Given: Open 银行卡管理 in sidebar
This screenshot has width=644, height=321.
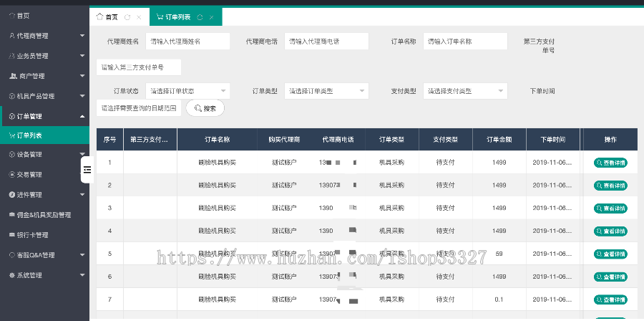Looking at the screenshot, I should click(x=45, y=235).
